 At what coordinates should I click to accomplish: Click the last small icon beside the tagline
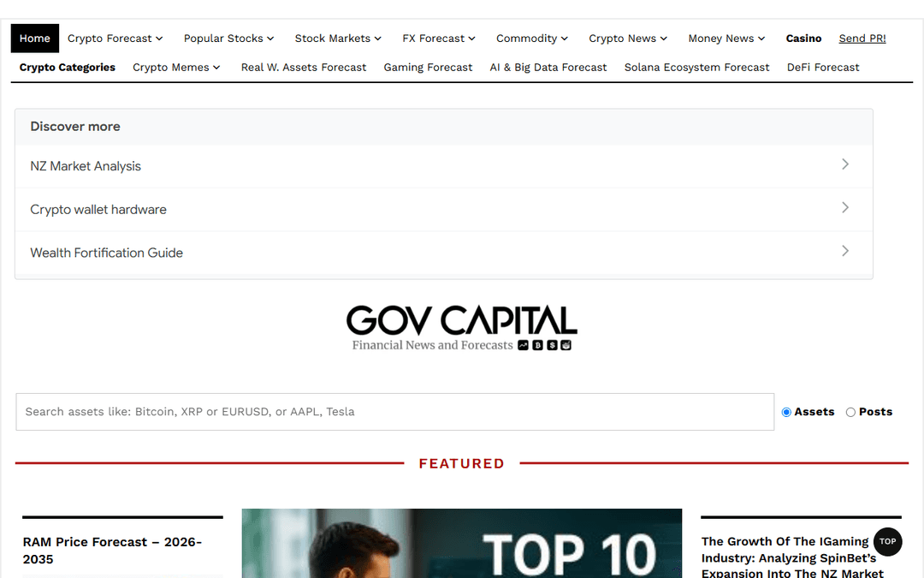click(566, 346)
